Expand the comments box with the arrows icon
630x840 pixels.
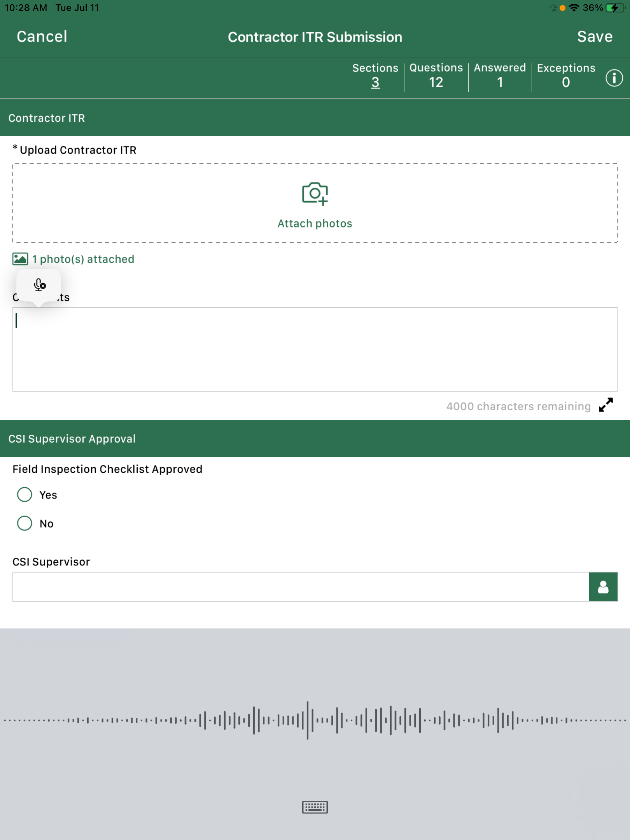pyautogui.click(x=606, y=405)
